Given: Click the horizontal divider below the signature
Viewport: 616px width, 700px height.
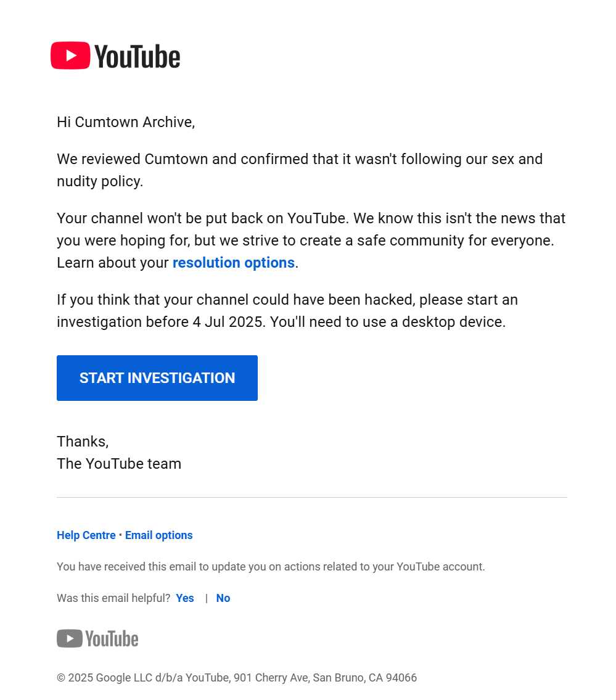Looking at the screenshot, I should [312, 497].
